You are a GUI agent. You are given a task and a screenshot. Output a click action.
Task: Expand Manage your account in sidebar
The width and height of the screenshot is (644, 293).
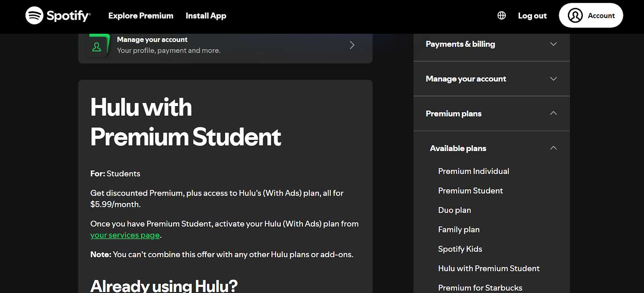553,79
